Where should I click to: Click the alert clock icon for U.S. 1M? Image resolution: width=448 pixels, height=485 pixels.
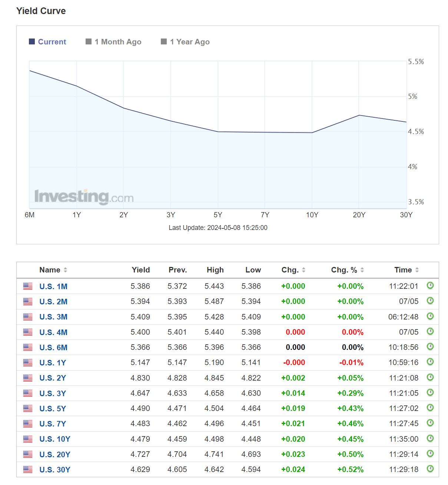pos(430,285)
